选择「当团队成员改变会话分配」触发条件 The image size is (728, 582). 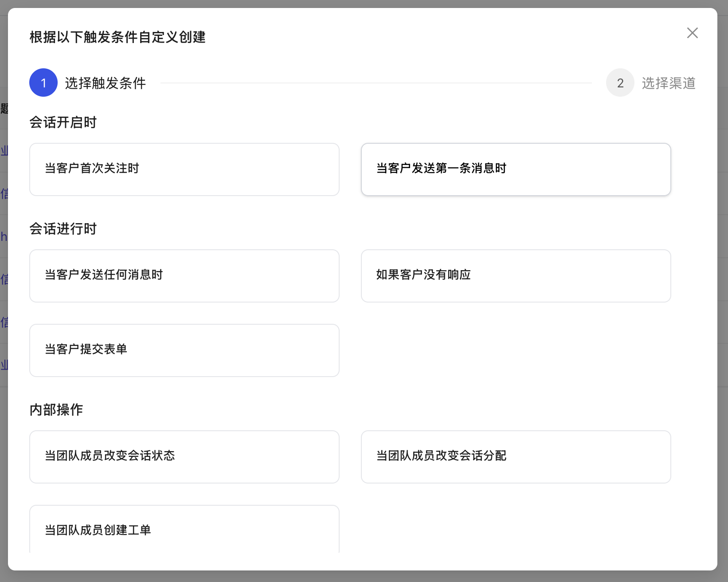[x=516, y=456]
